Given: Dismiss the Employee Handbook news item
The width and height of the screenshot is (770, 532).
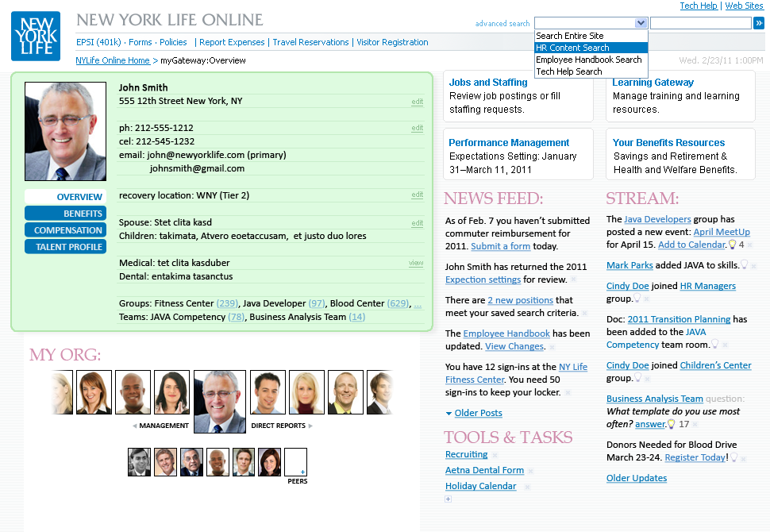Looking at the screenshot, I should [x=552, y=347].
